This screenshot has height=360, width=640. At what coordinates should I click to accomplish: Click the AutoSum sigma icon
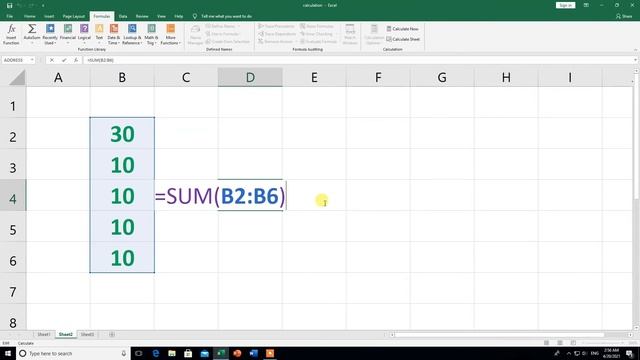tap(32, 29)
